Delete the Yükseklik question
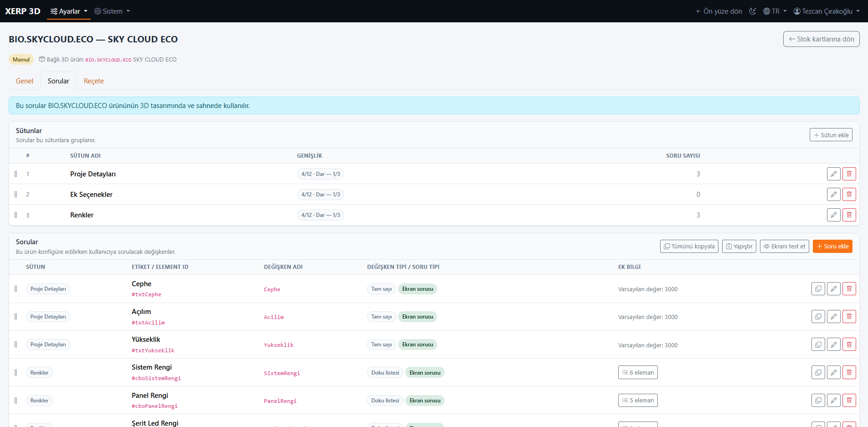The image size is (868, 427). (x=849, y=345)
